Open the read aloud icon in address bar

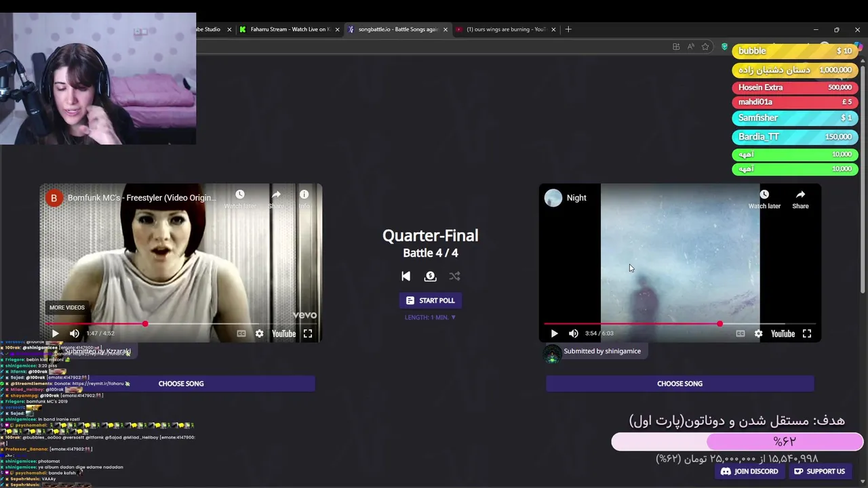(x=690, y=47)
